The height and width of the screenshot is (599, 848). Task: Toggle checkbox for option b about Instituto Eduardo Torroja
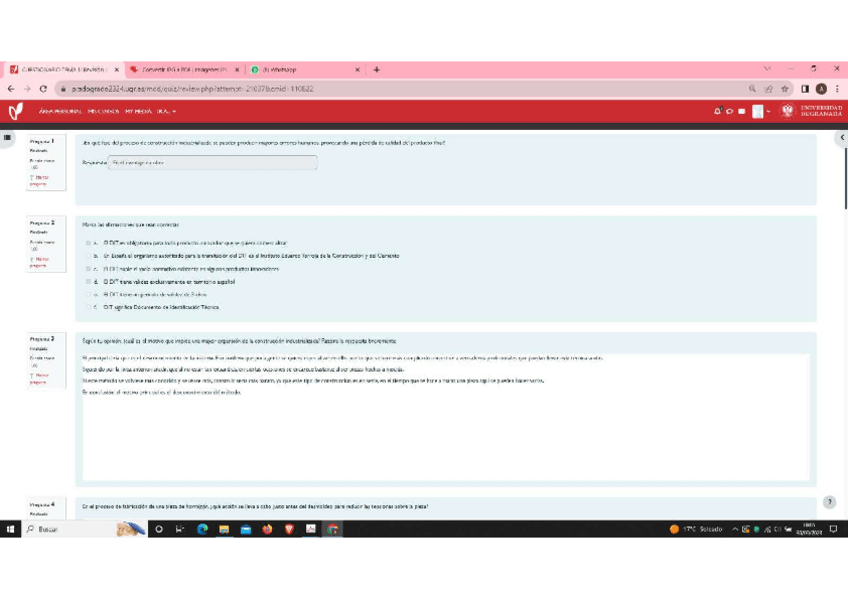tap(88, 256)
